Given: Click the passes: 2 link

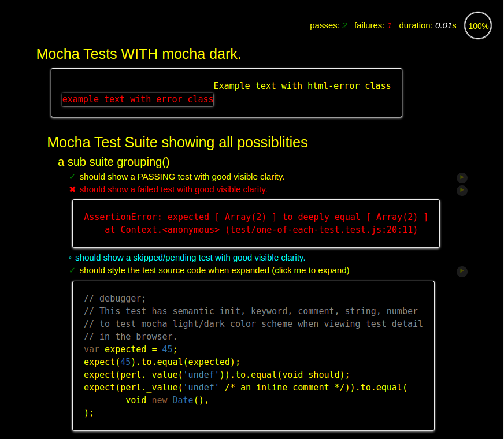Looking at the screenshot, I should tap(328, 25).
